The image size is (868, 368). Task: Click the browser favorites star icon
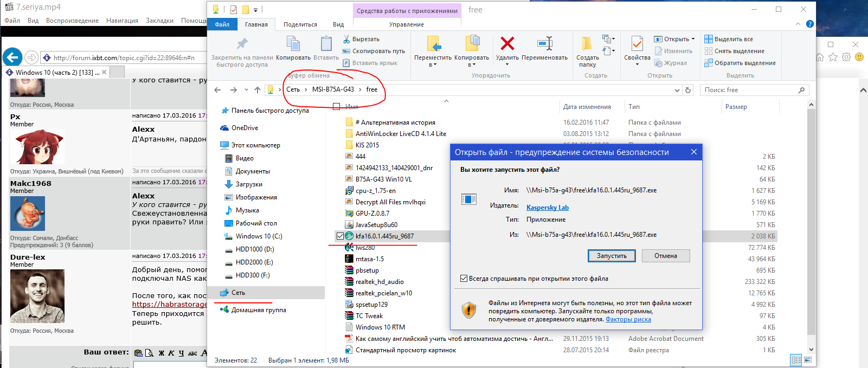coord(833,57)
